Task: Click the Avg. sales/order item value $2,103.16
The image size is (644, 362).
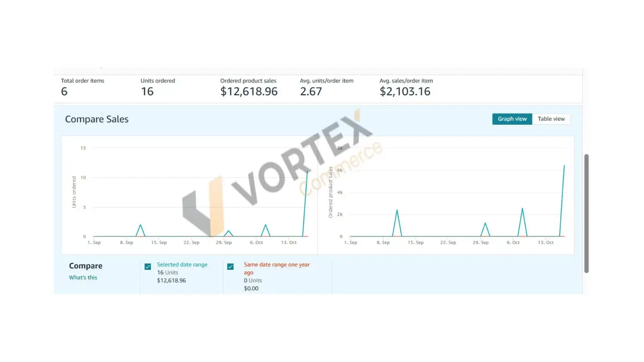Action: click(405, 92)
